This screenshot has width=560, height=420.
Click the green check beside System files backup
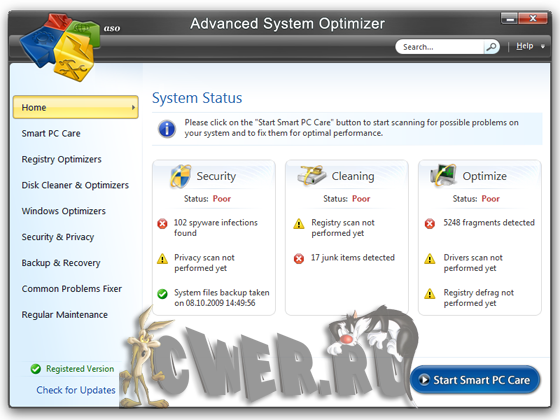click(x=162, y=294)
